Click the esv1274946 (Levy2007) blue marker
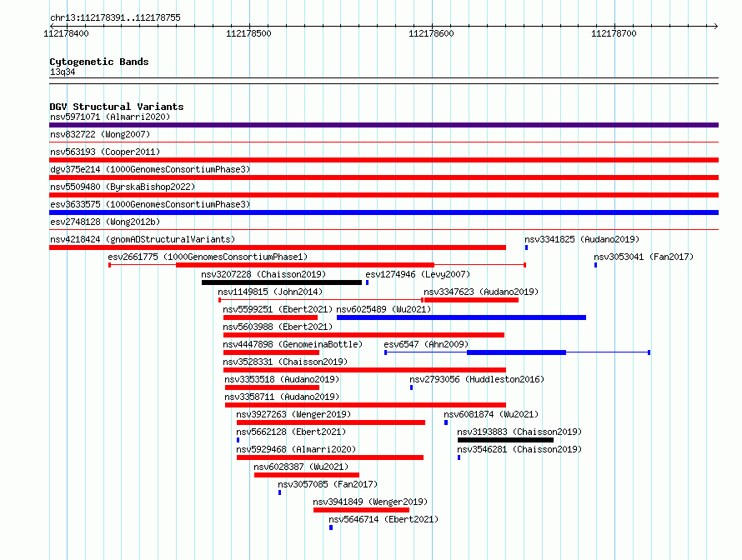 pyautogui.click(x=367, y=282)
